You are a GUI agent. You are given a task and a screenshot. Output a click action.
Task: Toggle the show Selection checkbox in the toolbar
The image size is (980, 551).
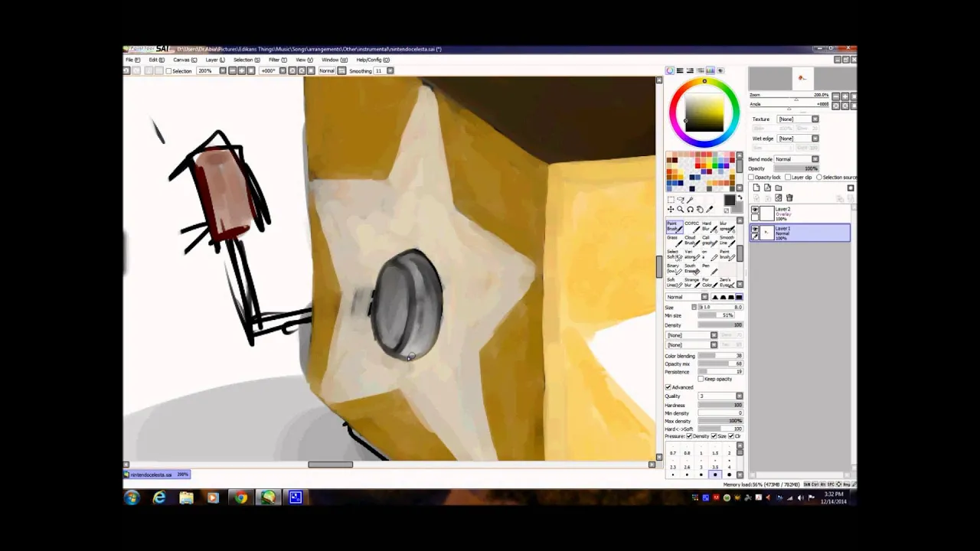pyautogui.click(x=168, y=71)
